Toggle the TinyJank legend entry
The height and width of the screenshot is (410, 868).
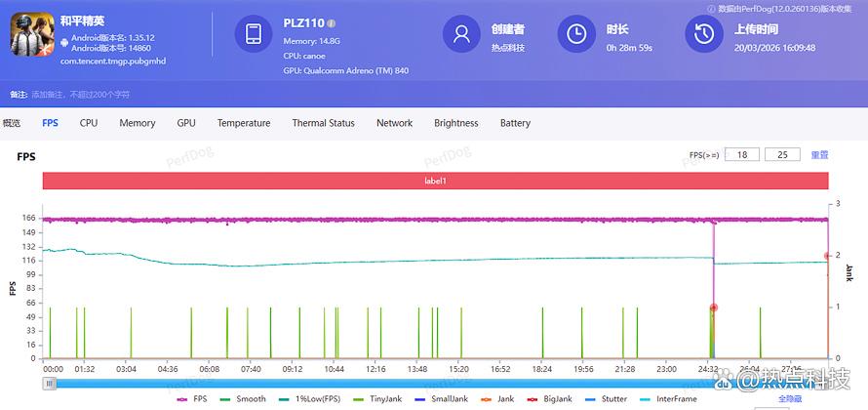point(377,399)
